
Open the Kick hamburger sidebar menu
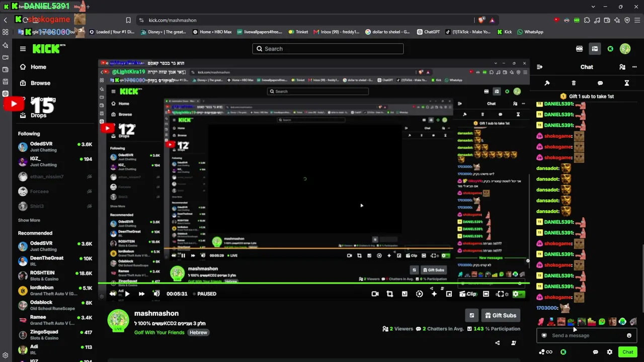point(23,49)
